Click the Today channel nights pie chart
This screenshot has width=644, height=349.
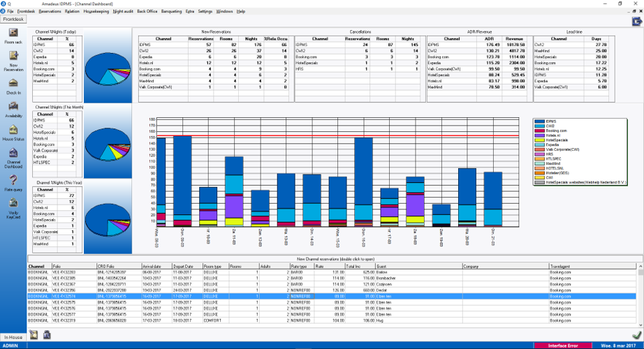108,69
